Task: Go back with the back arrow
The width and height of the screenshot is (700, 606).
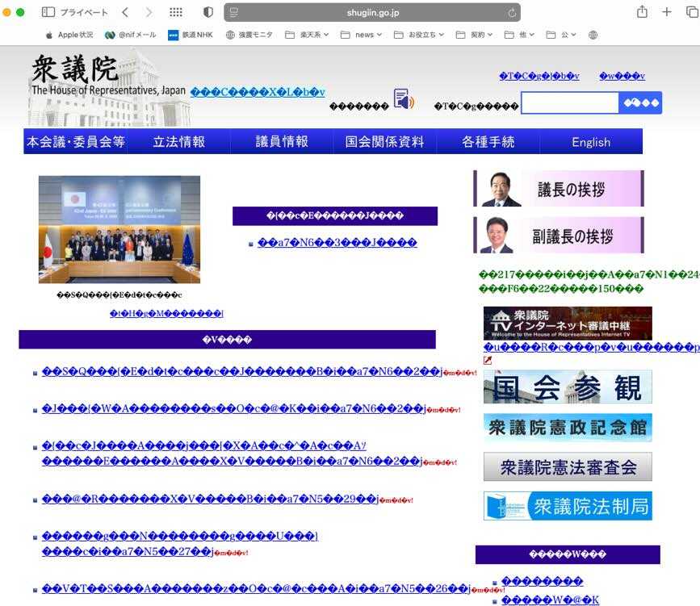Action: (125, 12)
